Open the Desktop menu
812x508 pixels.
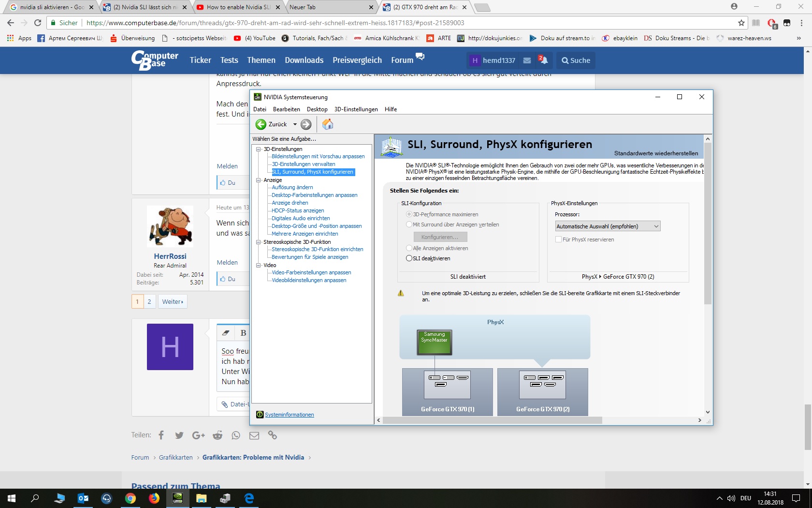[317, 109]
